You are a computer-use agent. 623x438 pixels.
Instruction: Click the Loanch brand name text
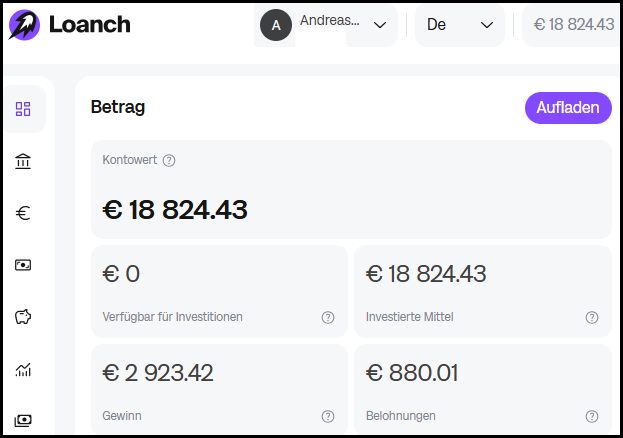(x=90, y=25)
